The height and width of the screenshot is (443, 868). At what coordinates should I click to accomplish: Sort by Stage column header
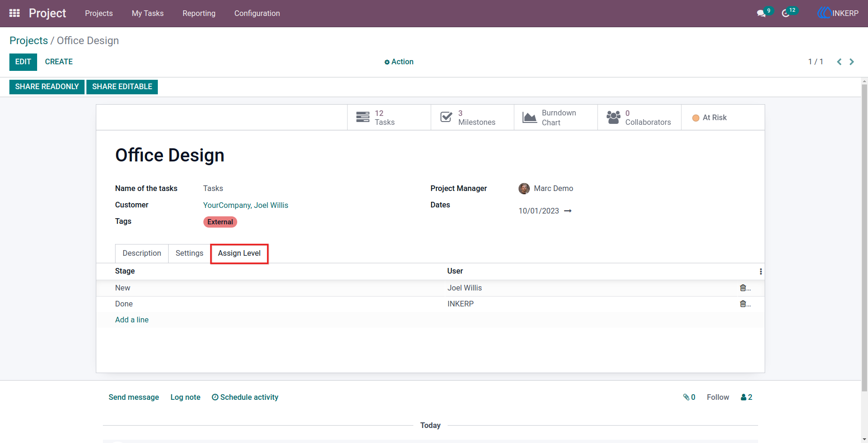pos(125,271)
